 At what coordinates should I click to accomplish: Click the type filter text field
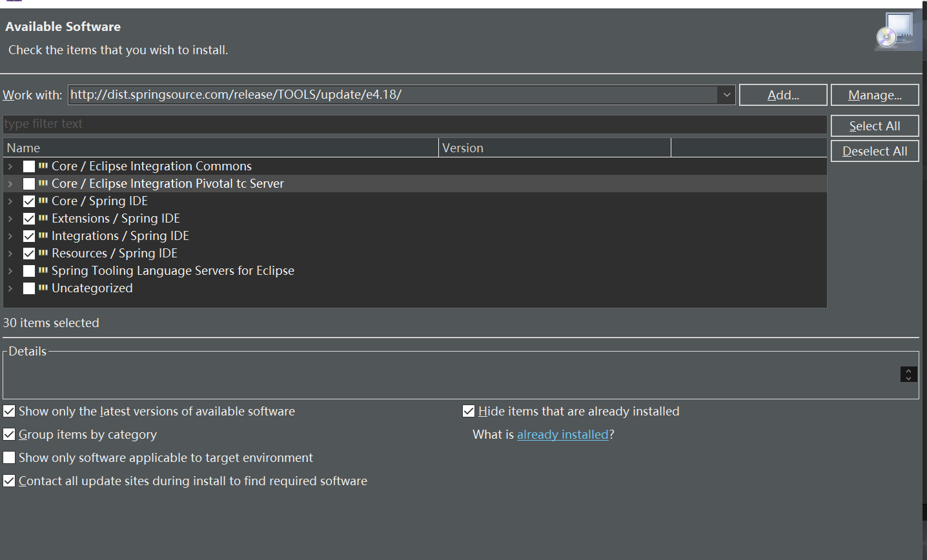[x=415, y=124]
